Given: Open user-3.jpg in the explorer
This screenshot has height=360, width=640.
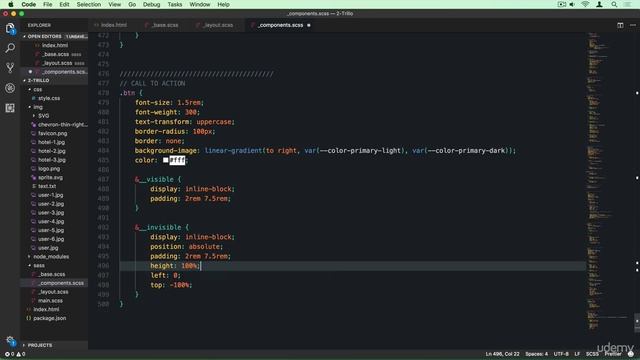Looking at the screenshot, I should [x=51, y=213].
